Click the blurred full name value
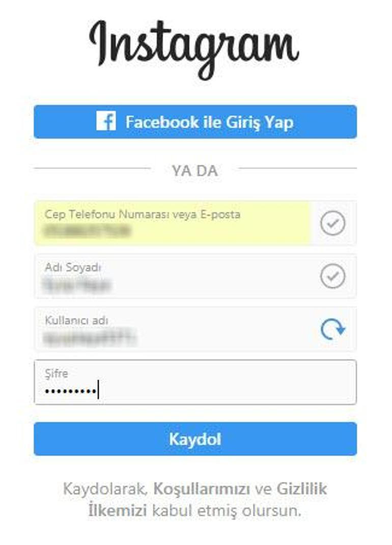 (x=77, y=285)
